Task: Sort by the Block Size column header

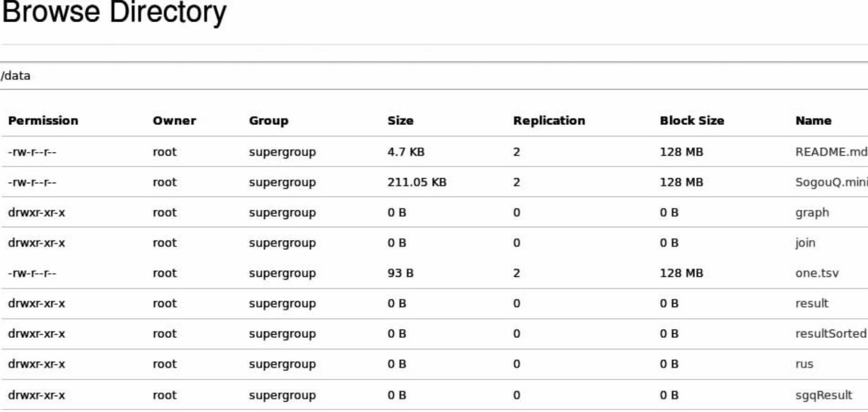Action: (692, 121)
